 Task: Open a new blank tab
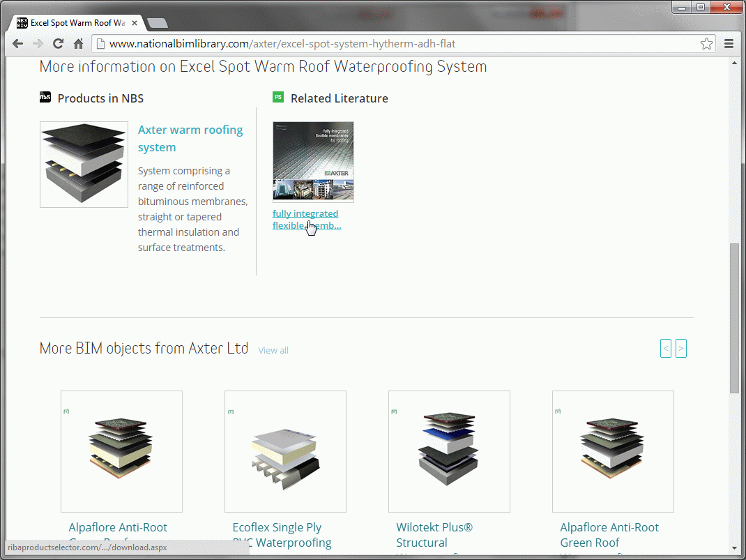point(158,23)
